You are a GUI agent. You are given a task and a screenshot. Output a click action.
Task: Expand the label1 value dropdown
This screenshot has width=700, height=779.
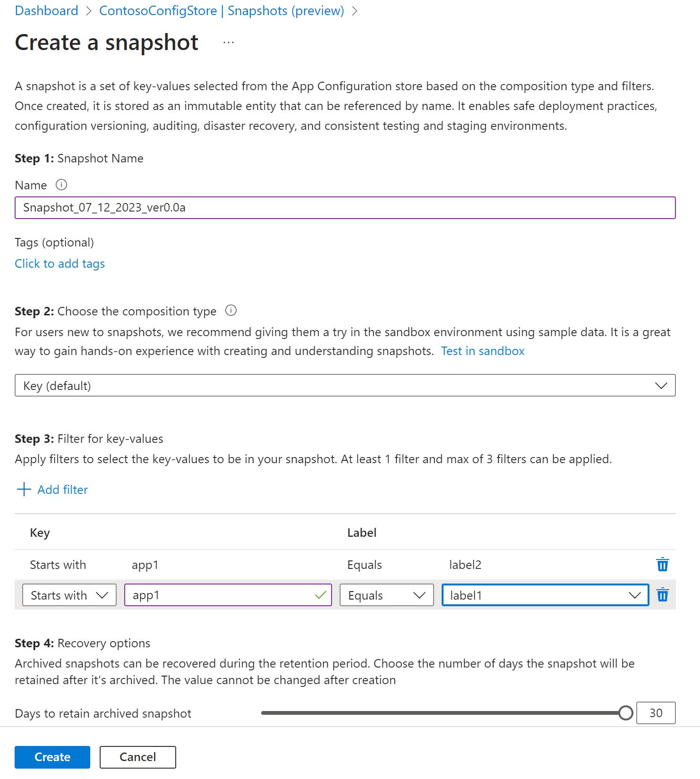545,595
